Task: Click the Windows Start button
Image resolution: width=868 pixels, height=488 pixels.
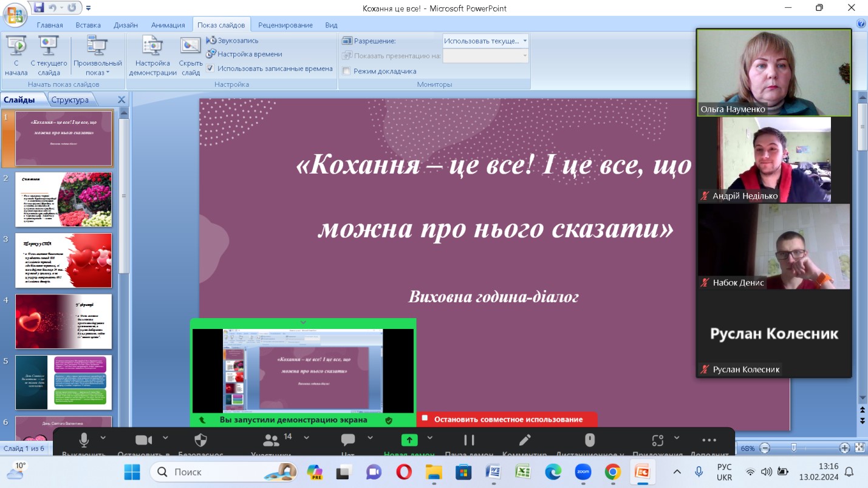Action: point(132,472)
